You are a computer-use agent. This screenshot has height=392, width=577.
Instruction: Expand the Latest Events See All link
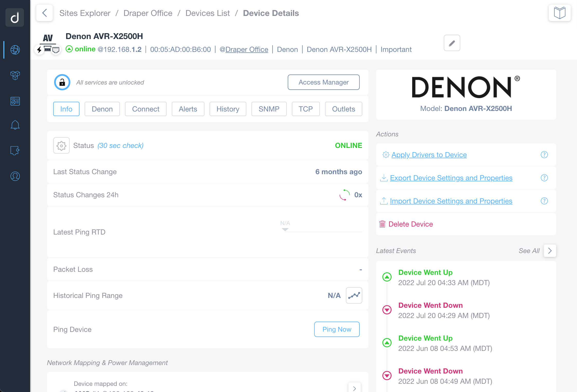point(550,251)
